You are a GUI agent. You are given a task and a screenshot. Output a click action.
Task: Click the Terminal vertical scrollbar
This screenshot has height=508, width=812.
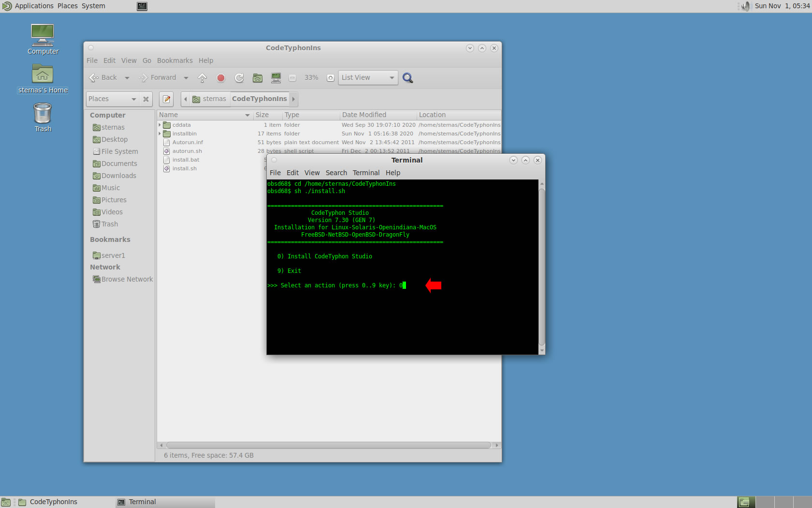tap(542, 268)
